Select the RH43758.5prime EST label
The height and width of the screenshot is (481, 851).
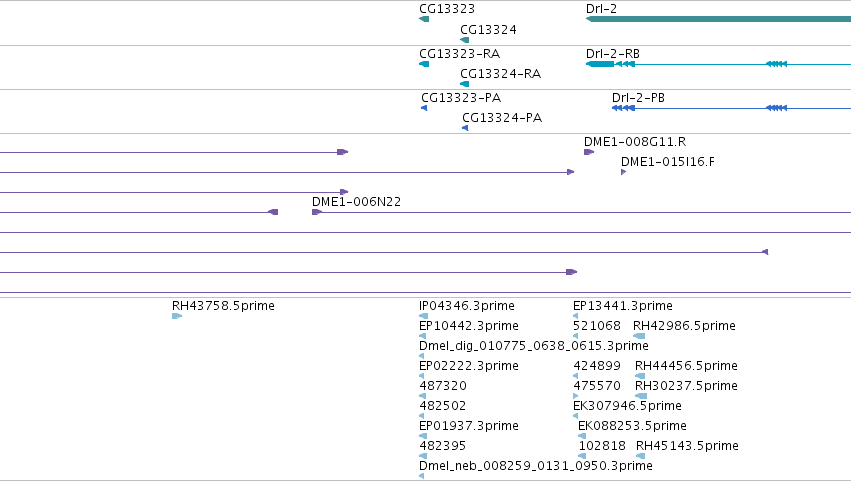click(x=223, y=306)
